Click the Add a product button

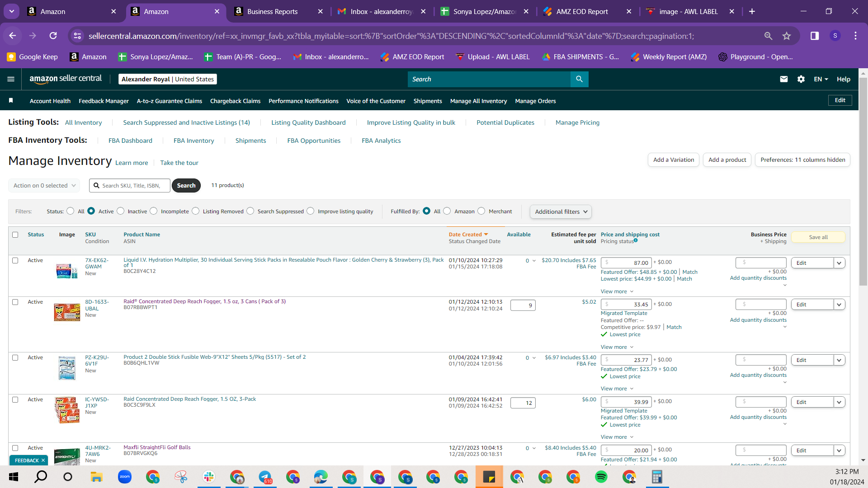[x=727, y=160]
